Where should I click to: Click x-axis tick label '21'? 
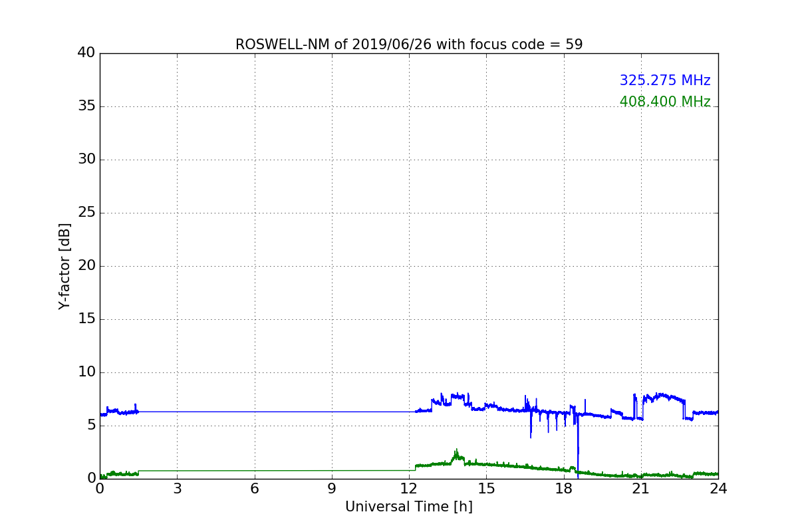pyautogui.click(x=641, y=488)
